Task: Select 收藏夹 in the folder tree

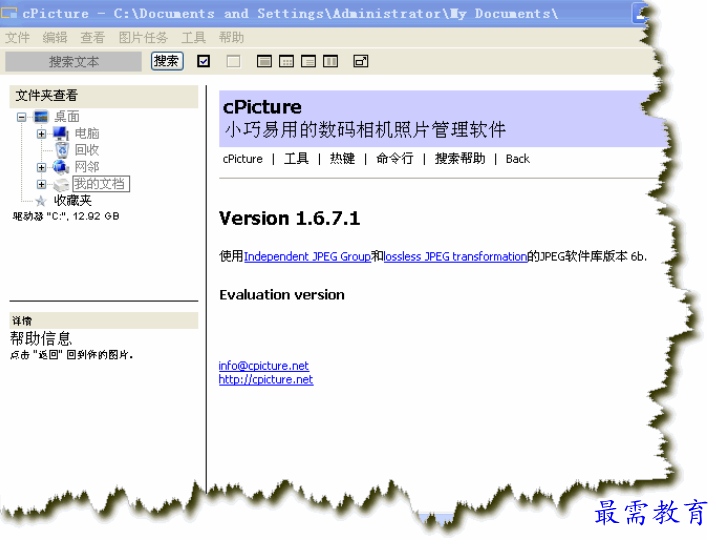Action: (x=73, y=201)
